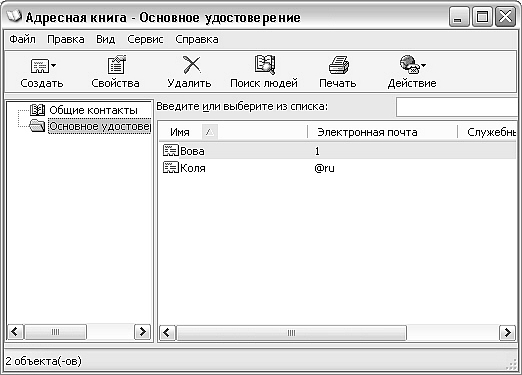Open the dropdown arrow next to Создать
The image size is (522, 375).
(x=54, y=66)
